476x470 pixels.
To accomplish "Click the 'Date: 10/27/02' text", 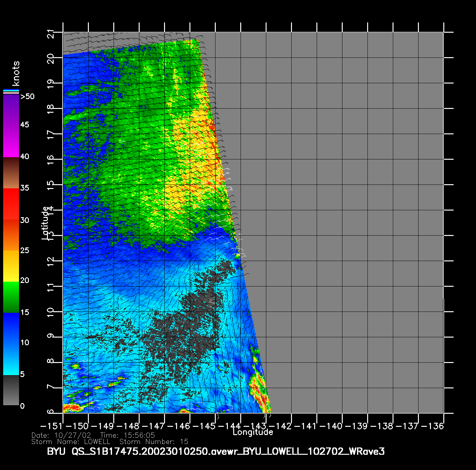I will [61, 435].
